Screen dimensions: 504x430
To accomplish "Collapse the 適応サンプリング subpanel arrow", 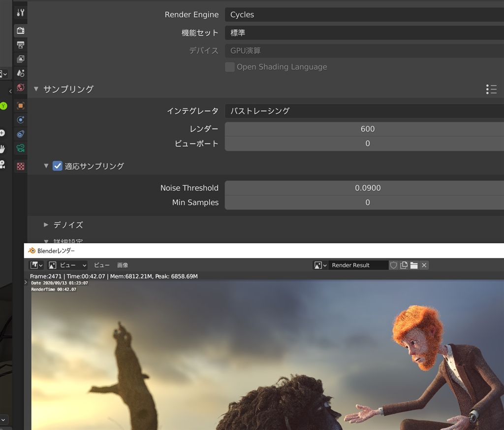I will 46,166.
